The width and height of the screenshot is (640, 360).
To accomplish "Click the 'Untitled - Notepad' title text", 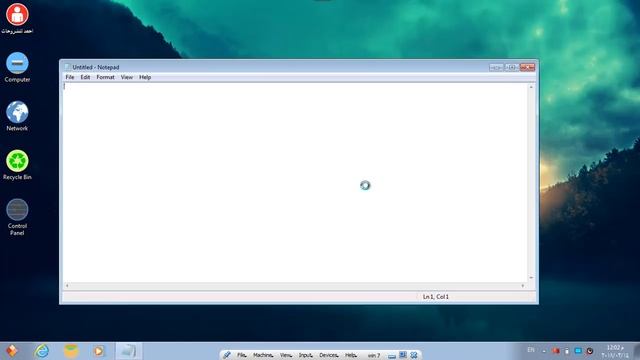I will (x=96, y=67).
